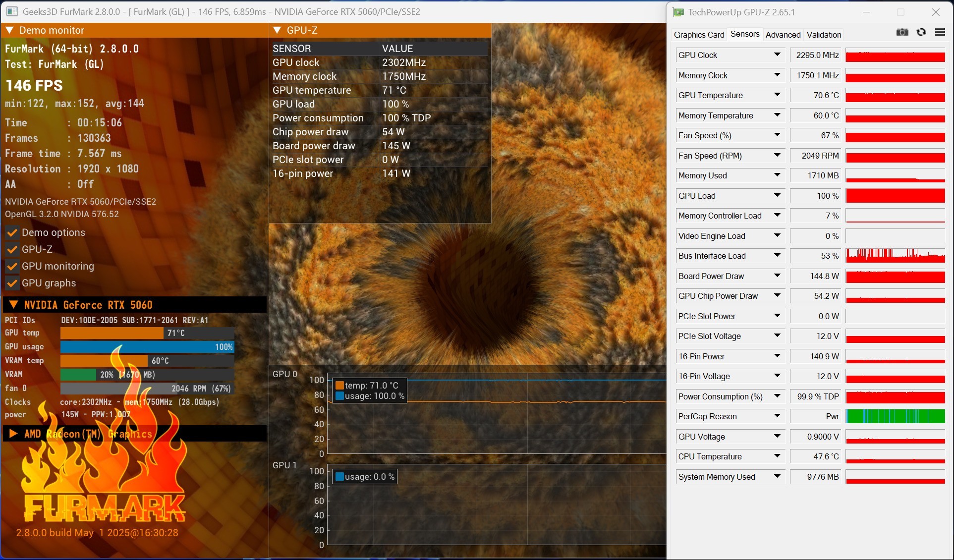Click the GPU-Z screenshot camera icon
Screen dimensions: 954x560
(902, 32)
